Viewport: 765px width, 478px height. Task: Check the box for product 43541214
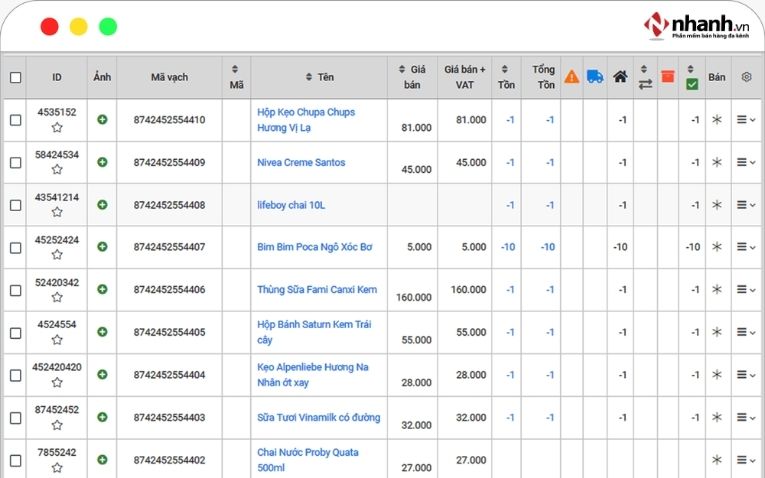[16, 205]
